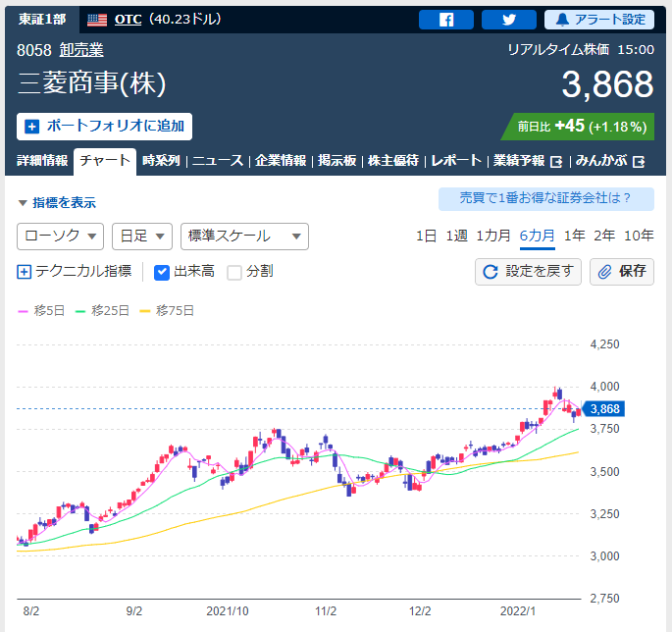Viewport: 672px width, 632px height.
Task: Click the 前日比 +45 change badge
Action: (x=578, y=127)
